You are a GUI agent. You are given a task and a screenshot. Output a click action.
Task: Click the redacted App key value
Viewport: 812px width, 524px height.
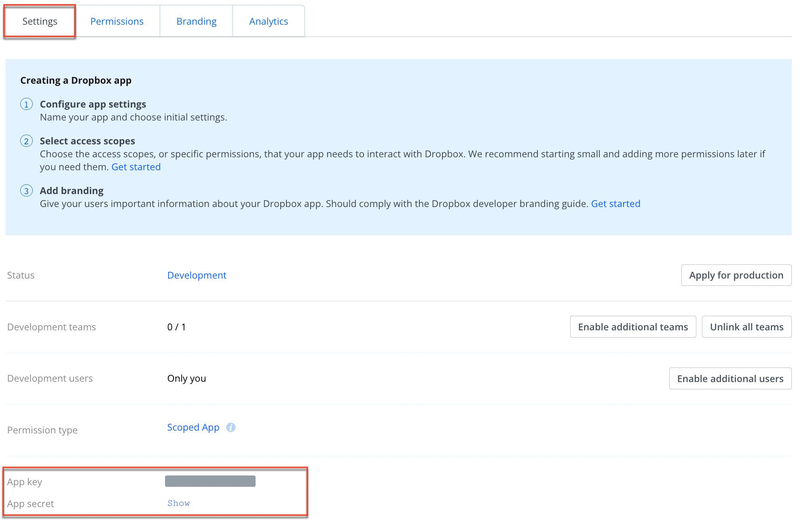click(x=210, y=481)
